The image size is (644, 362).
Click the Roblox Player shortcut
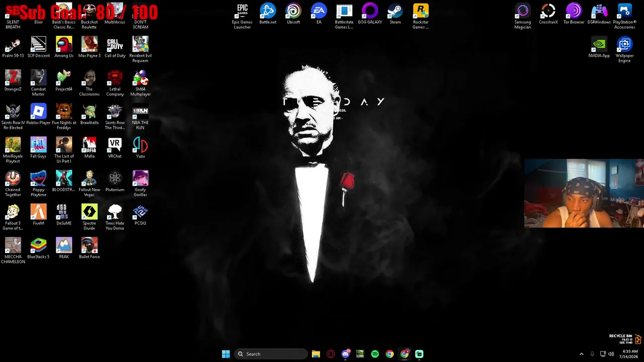[38, 115]
